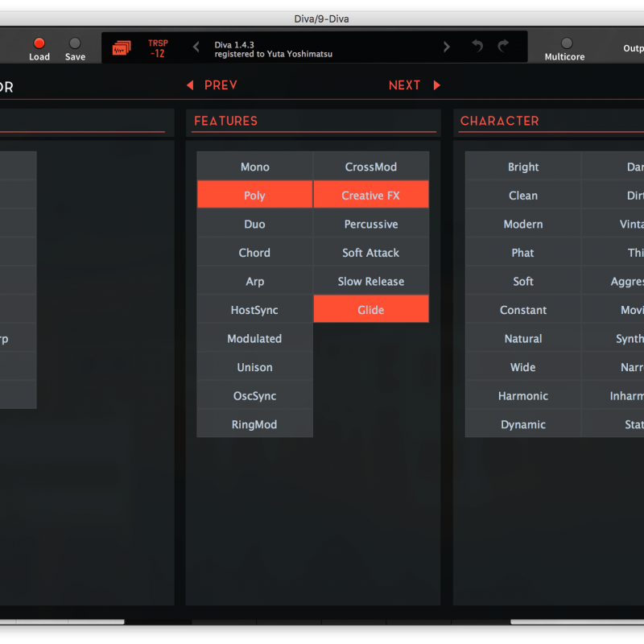Select the Bright character tag

[x=523, y=167]
